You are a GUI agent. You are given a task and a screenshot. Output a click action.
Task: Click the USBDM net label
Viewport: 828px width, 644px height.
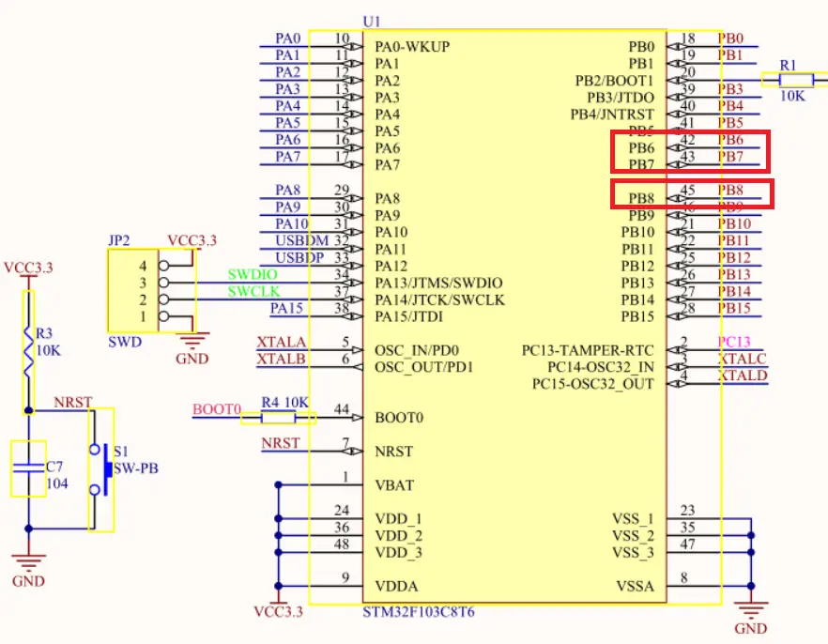tap(302, 240)
